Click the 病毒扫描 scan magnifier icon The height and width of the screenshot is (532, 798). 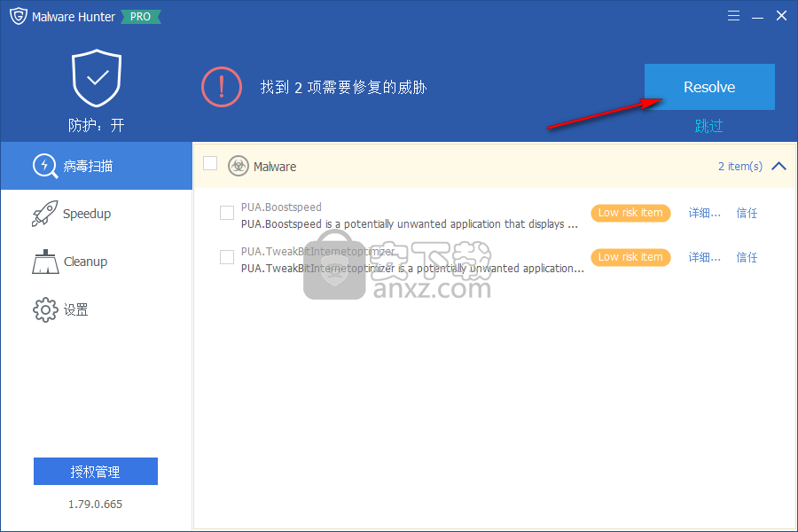click(x=45, y=166)
